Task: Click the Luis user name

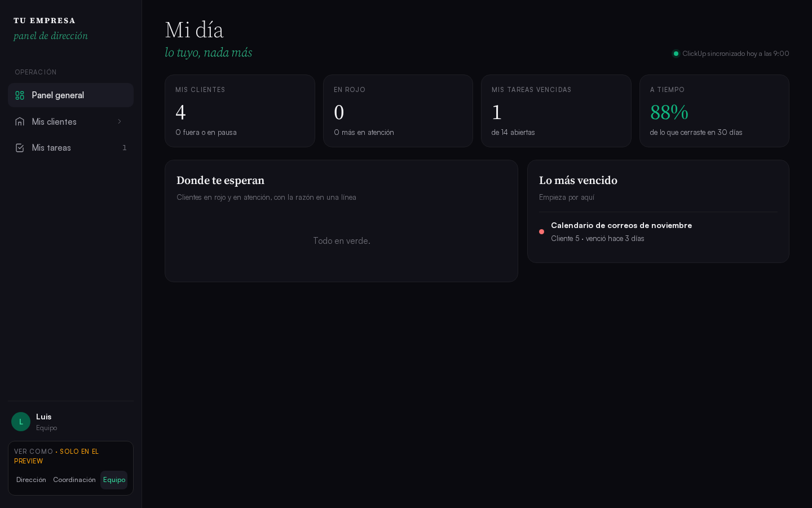Action: click(x=43, y=417)
